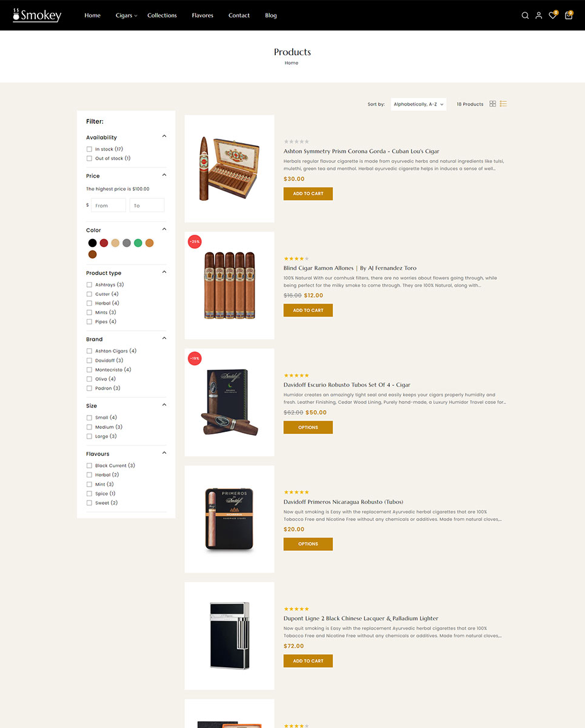Check the In stock filter
The image size is (585, 728).
89,149
